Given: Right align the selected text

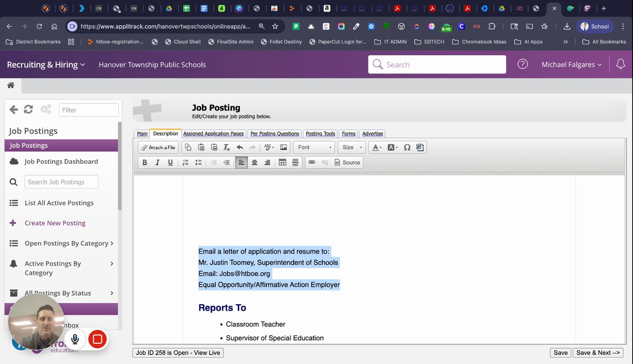Looking at the screenshot, I should pyautogui.click(x=267, y=162).
